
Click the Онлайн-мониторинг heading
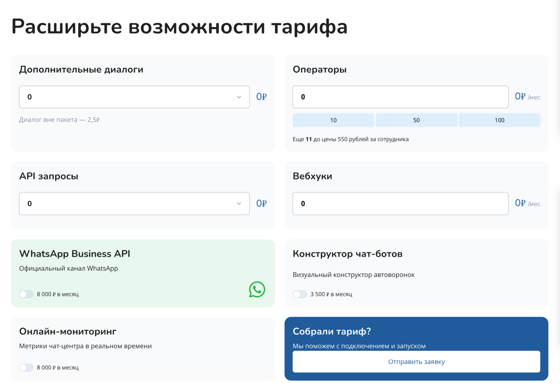[x=68, y=331]
